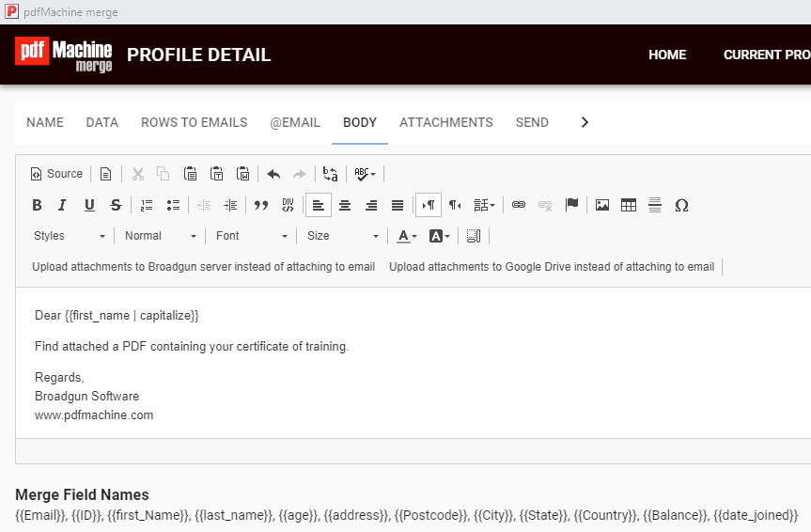Toggle strikethrough formatting
The image size is (811, 532).
click(116, 205)
